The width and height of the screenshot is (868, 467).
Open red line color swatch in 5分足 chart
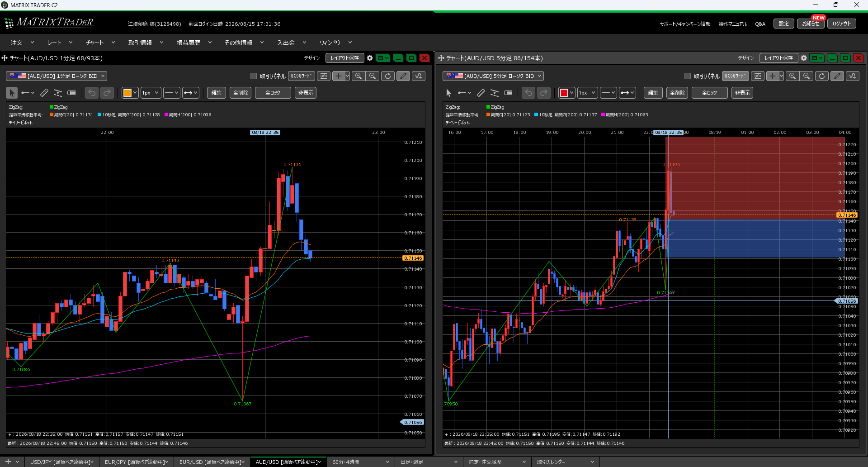tap(564, 93)
